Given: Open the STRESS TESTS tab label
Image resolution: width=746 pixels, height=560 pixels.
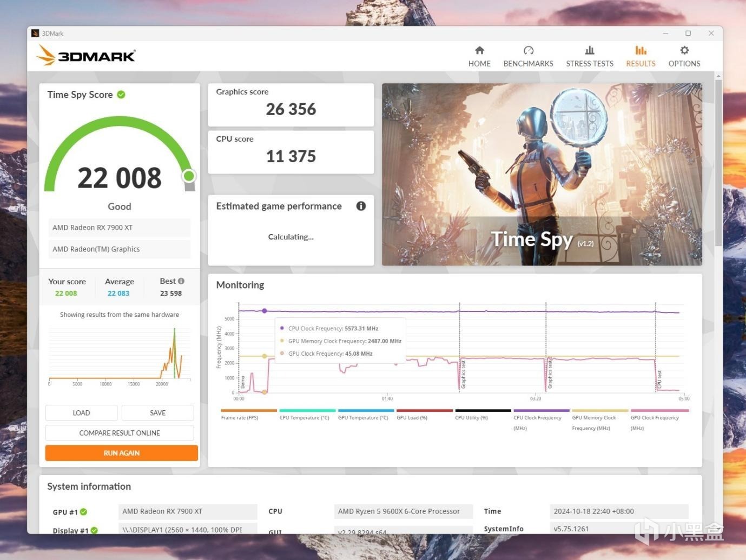Looking at the screenshot, I should 590,64.
